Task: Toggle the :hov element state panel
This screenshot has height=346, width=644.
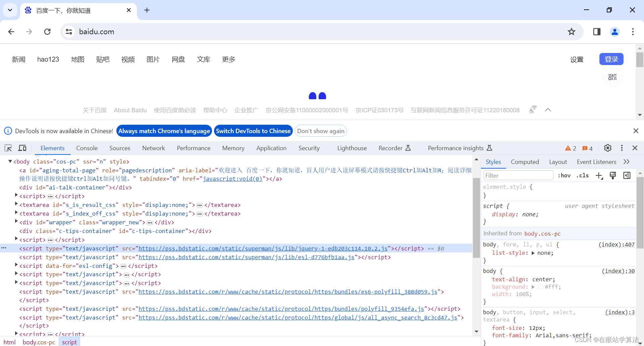Action: [x=564, y=175]
